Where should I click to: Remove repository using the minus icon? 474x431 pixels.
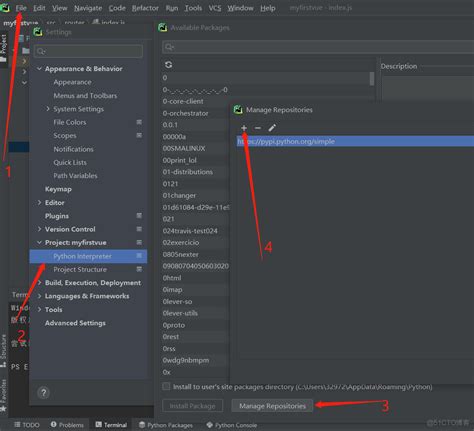(x=258, y=128)
